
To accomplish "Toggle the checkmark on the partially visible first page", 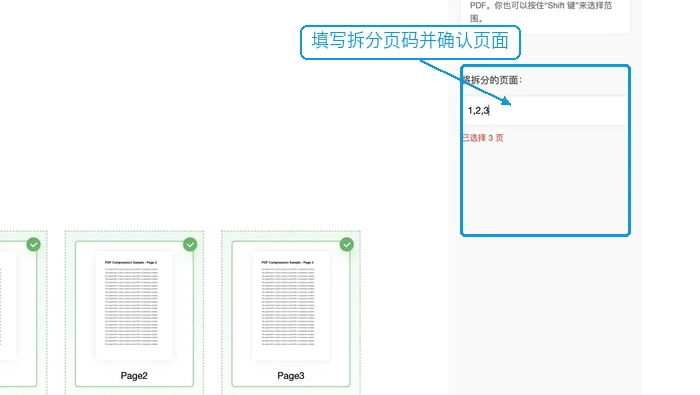I will [33, 245].
